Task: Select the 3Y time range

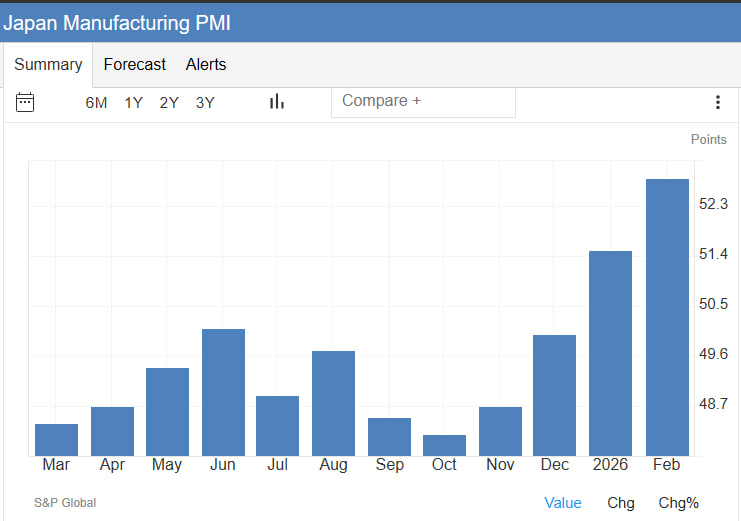Action: click(x=205, y=103)
